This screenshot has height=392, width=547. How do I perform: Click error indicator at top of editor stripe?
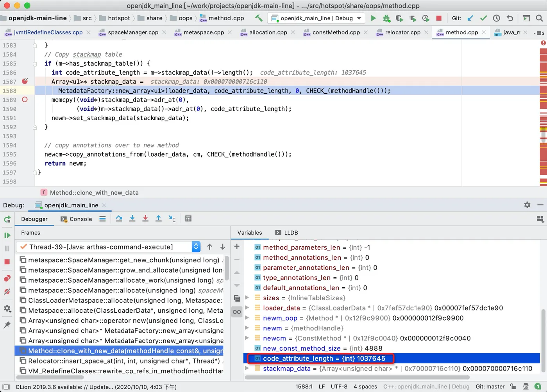click(543, 43)
